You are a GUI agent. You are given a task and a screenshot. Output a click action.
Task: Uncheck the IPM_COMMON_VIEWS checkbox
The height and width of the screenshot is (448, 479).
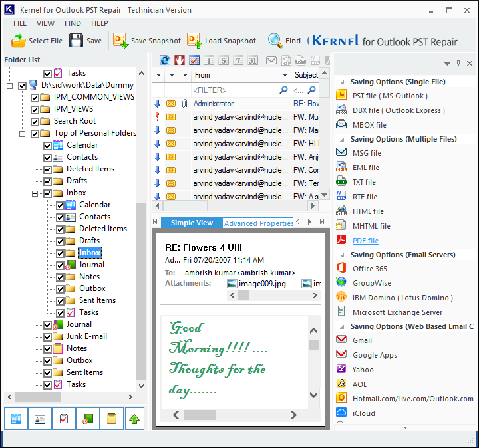(35, 97)
